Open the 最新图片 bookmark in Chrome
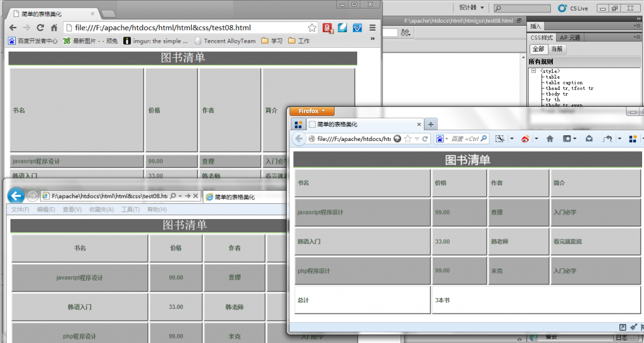The image size is (644, 343). tap(91, 41)
